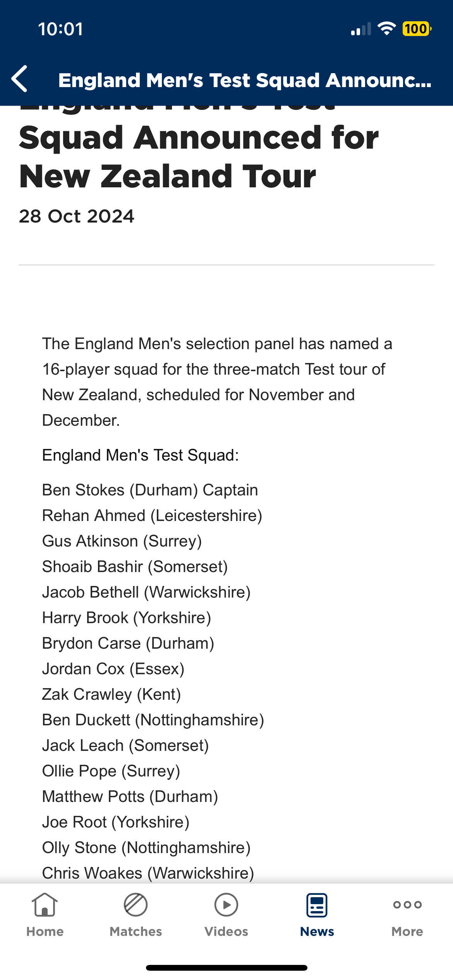This screenshot has height=980, width=453.
Task: Tap Ben Duckett (Nottinghamshire) entry
Action: 153,720
